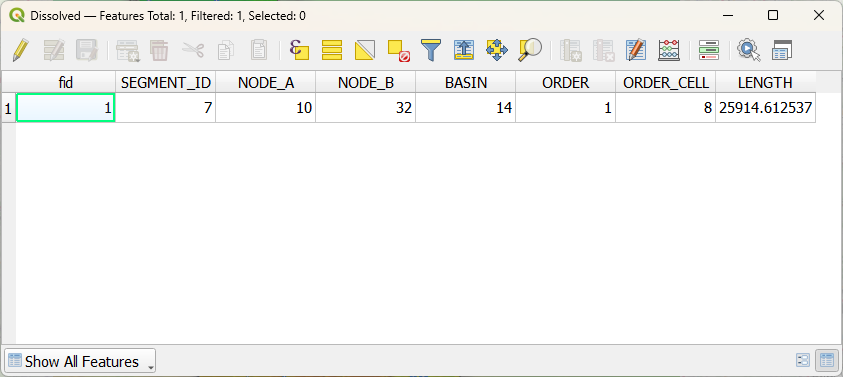Select the BASIN cell with value 14
The width and height of the screenshot is (843, 377).
pos(466,108)
